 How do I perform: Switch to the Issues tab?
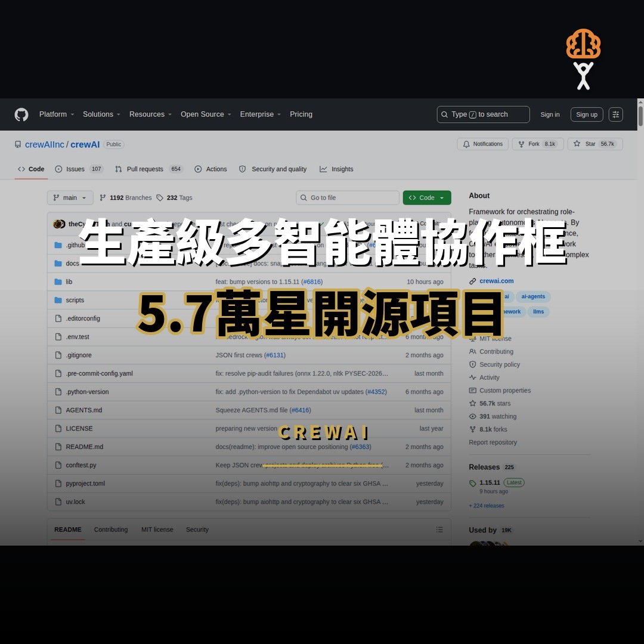tap(79, 169)
